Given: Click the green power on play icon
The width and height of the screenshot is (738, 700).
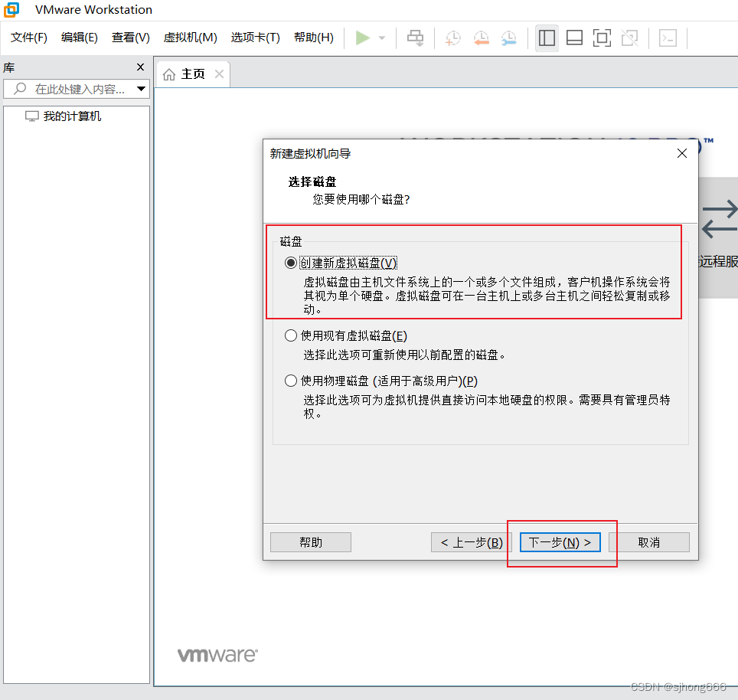Looking at the screenshot, I should coord(362,38).
